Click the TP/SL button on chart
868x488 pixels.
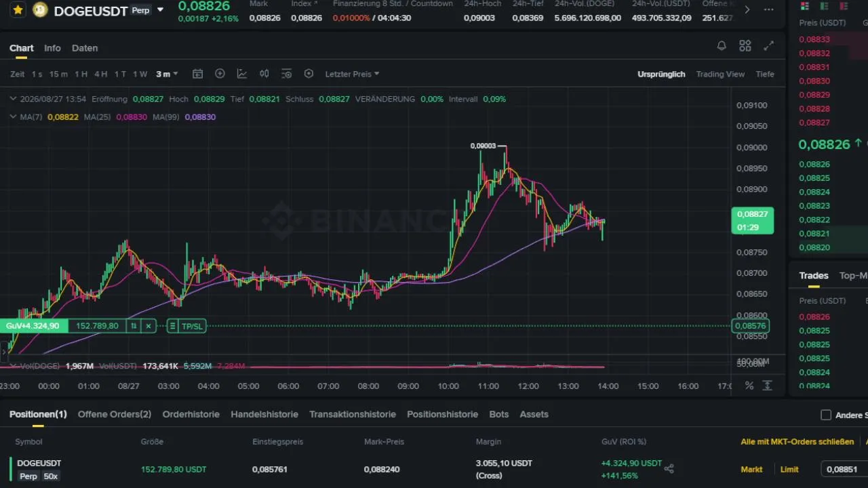(x=192, y=326)
